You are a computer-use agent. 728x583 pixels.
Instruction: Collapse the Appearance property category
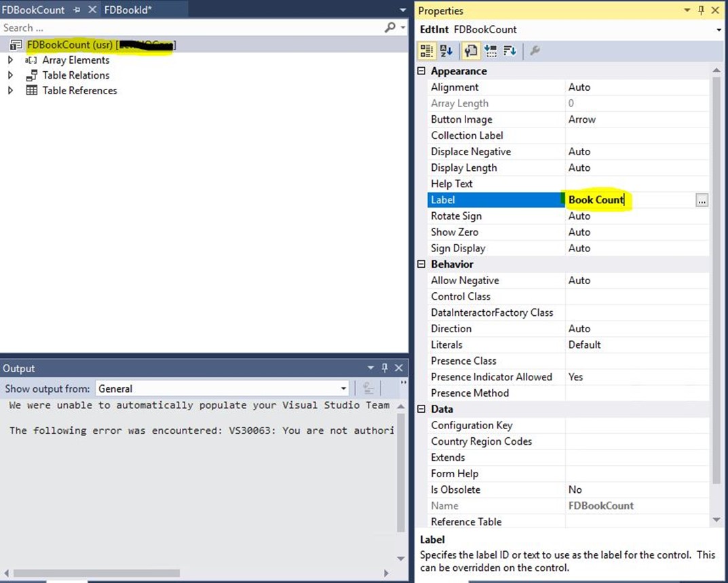coord(422,71)
